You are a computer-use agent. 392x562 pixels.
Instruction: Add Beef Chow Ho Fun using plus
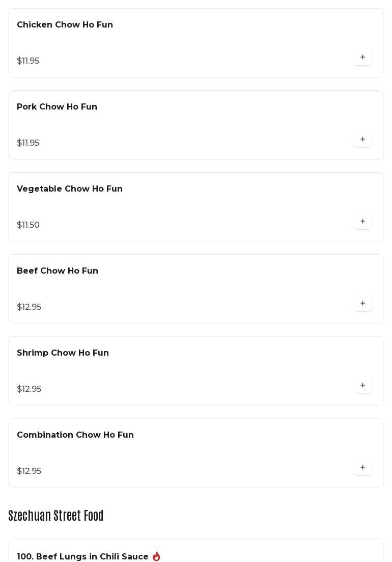[362, 304]
